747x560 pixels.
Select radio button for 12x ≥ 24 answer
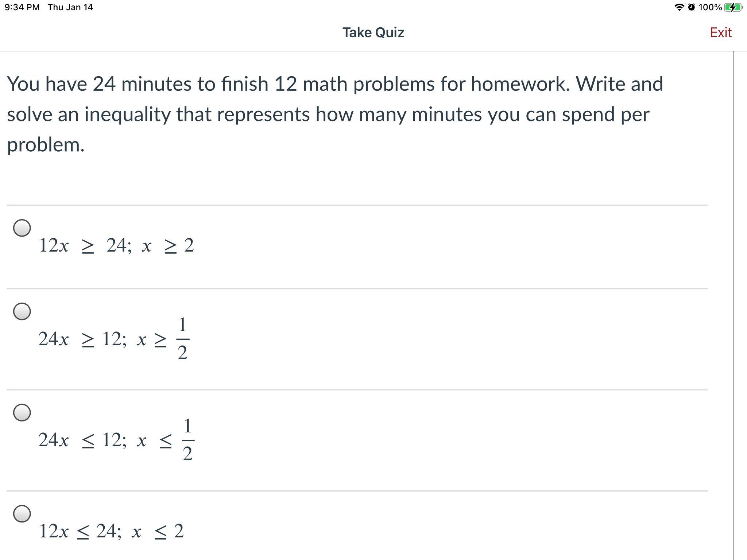[x=22, y=228]
